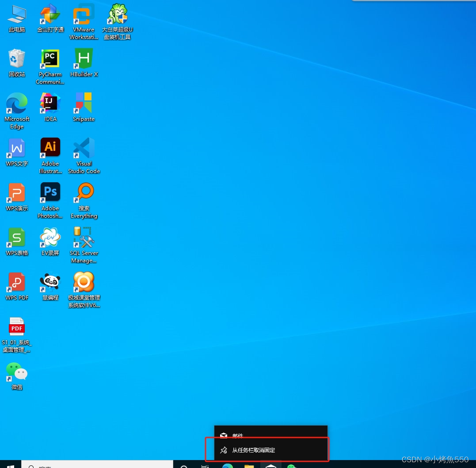Select the Snipaste shortcut
476x468 pixels.
pyautogui.click(x=84, y=107)
